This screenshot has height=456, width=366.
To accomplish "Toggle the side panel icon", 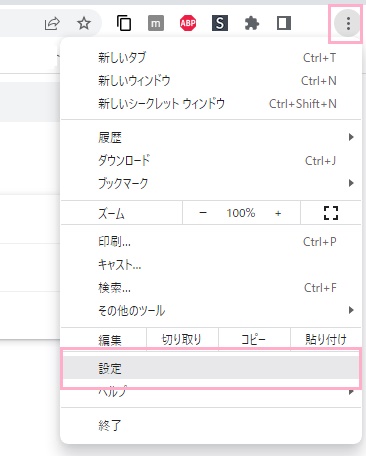I will [x=284, y=23].
